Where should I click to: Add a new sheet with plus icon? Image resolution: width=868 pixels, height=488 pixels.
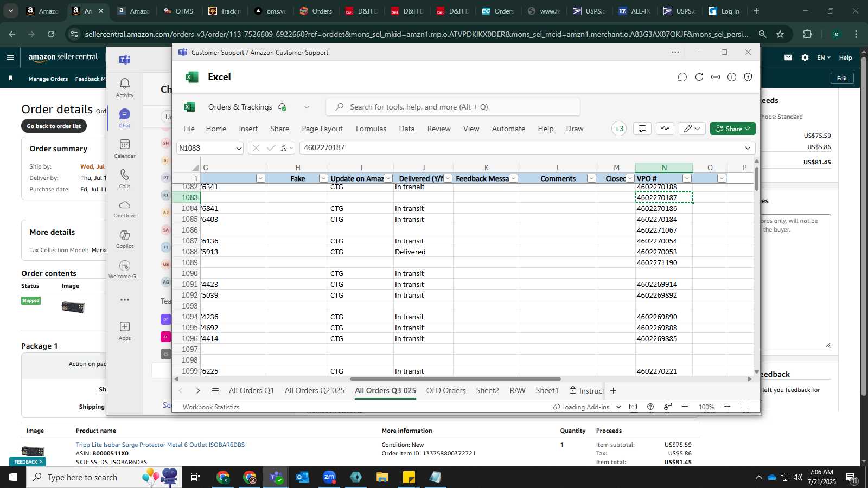pyautogui.click(x=613, y=390)
